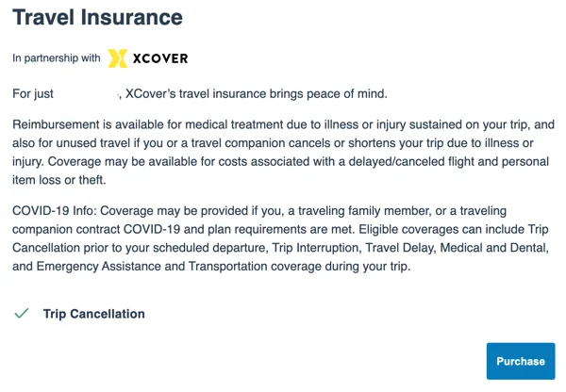Click the blank price area after 'For just'
This screenshot has height=392, width=566.
pyautogui.click(x=86, y=94)
